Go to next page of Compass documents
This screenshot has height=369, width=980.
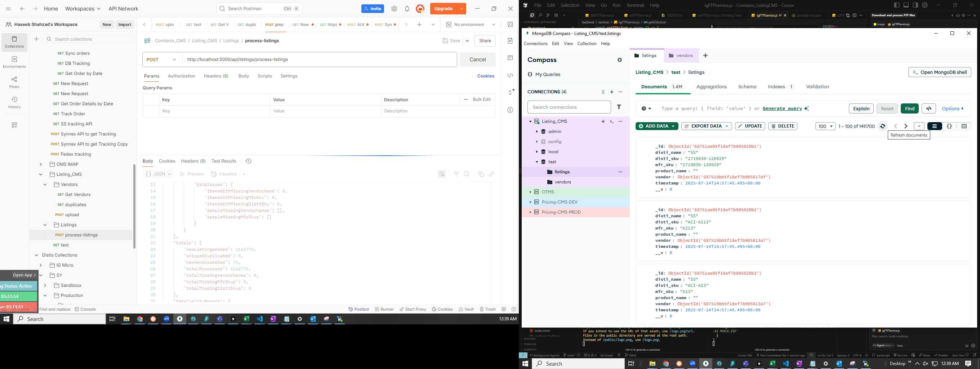click(906, 126)
